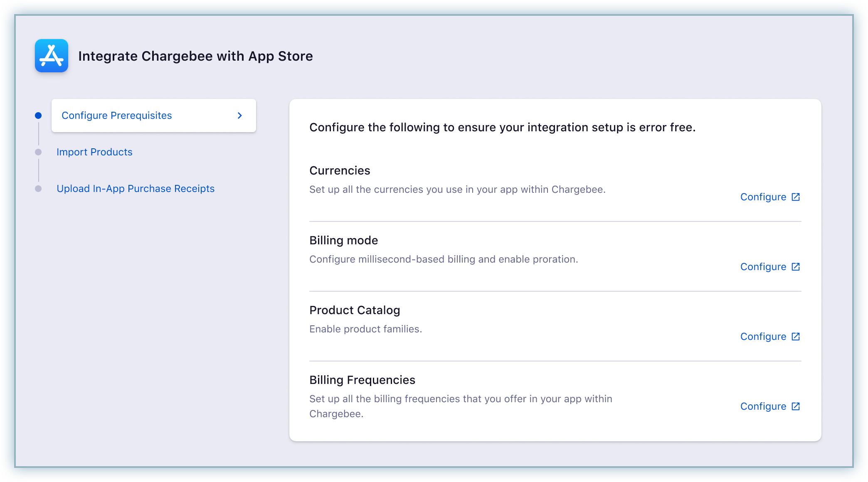Click external-link icon in Billing Frequencies row
Screen dimensions: 868x482
tap(796, 406)
